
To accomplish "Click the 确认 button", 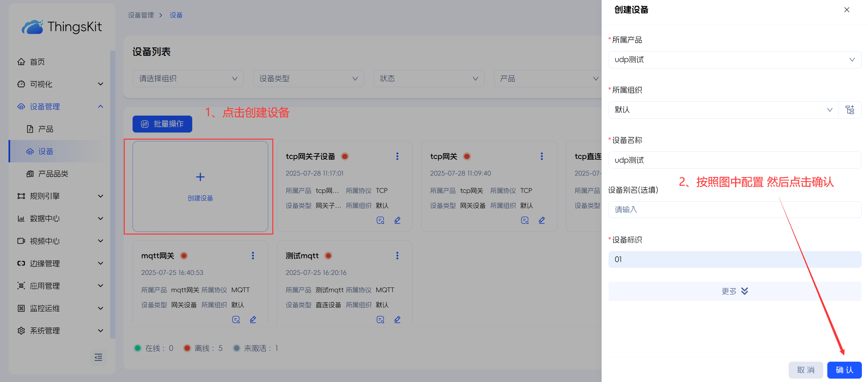I will tap(844, 370).
